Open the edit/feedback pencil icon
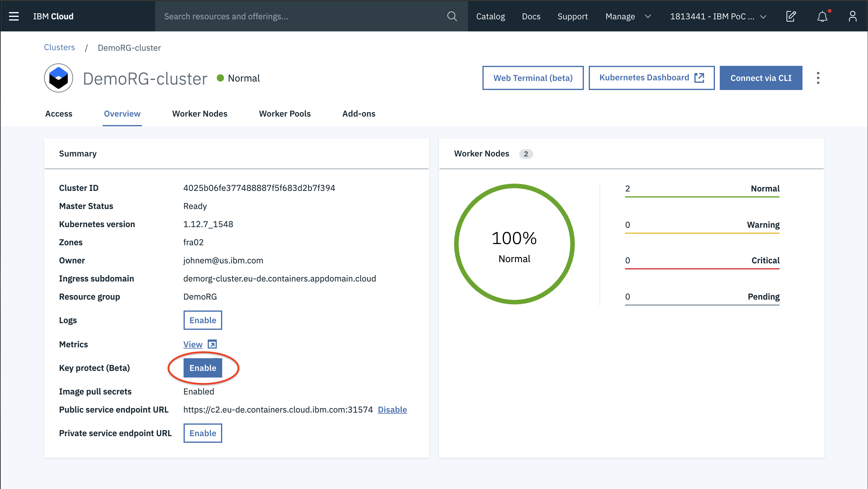Image resolution: width=868 pixels, height=489 pixels. tap(791, 16)
